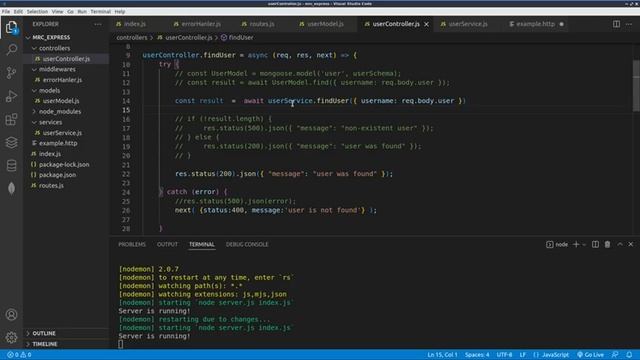Open errorHanler.js in the explorer tree
Viewport: 640px width, 360px height.
(x=62, y=80)
